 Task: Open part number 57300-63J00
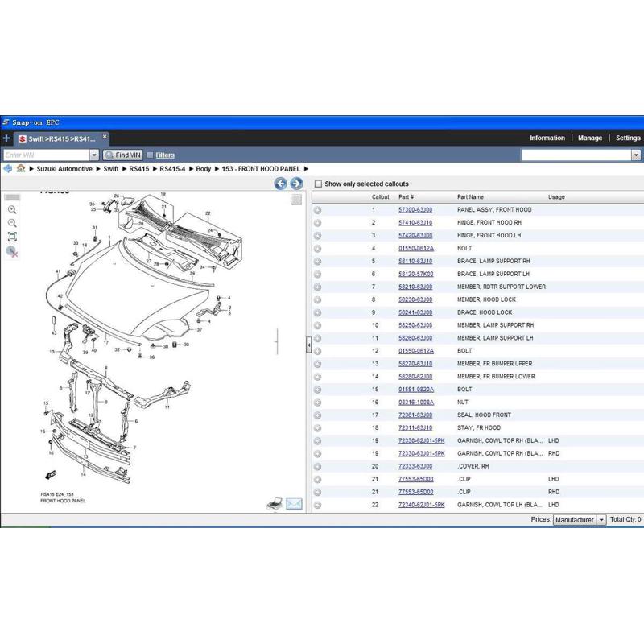pyautogui.click(x=415, y=210)
